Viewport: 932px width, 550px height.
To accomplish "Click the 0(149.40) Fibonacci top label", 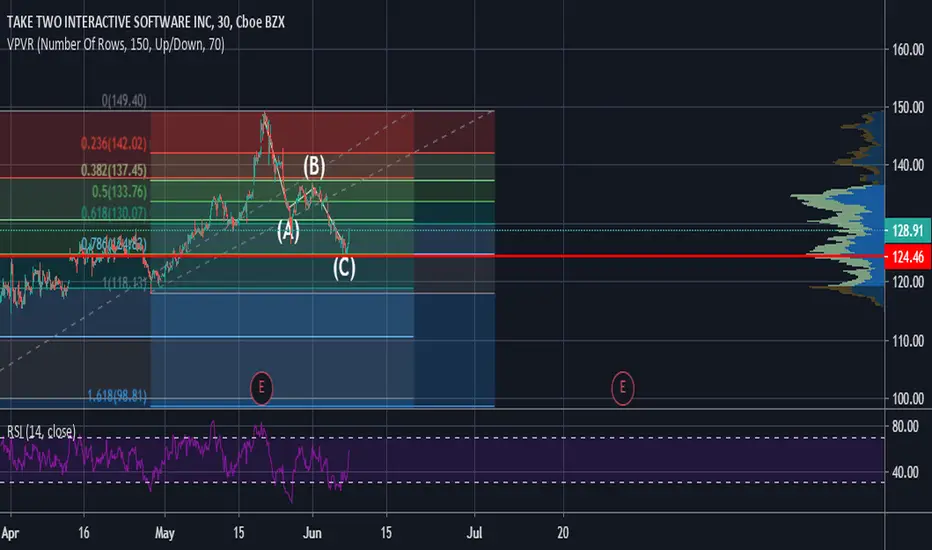I will (x=124, y=100).
